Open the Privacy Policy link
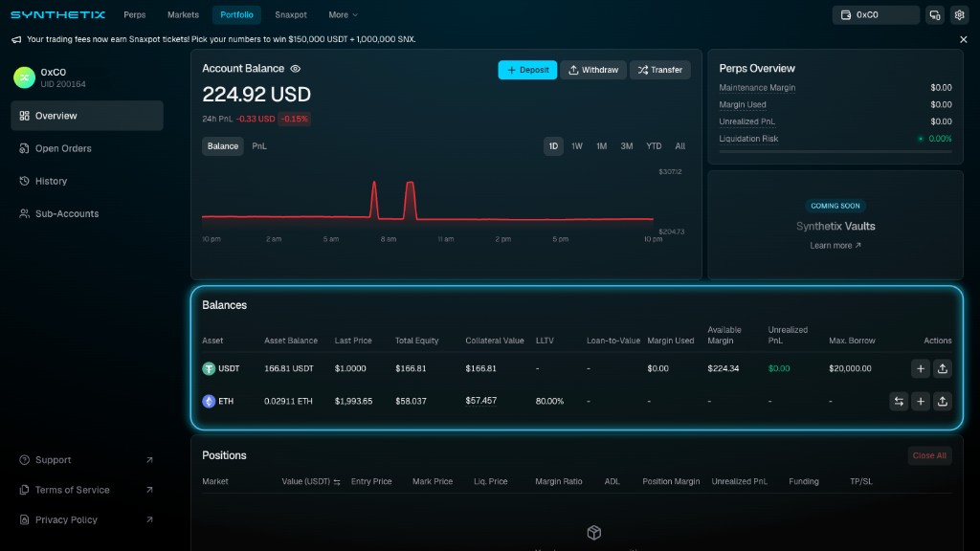 pos(87,519)
